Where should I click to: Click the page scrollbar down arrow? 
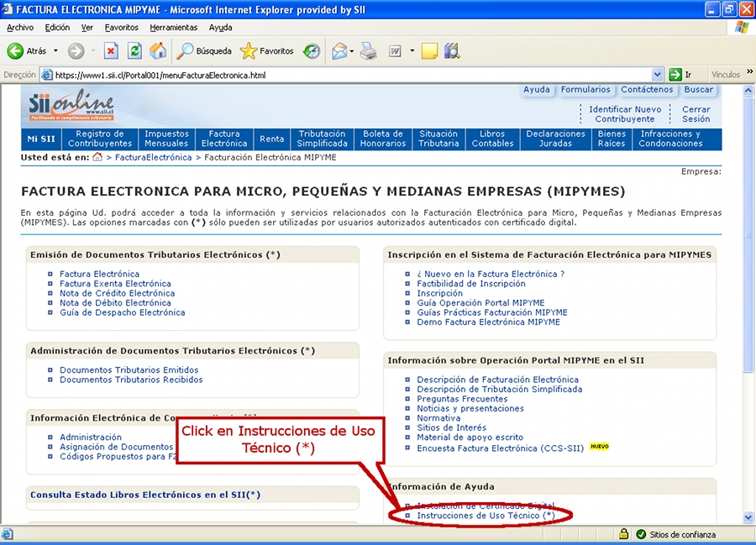pos(748,517)
